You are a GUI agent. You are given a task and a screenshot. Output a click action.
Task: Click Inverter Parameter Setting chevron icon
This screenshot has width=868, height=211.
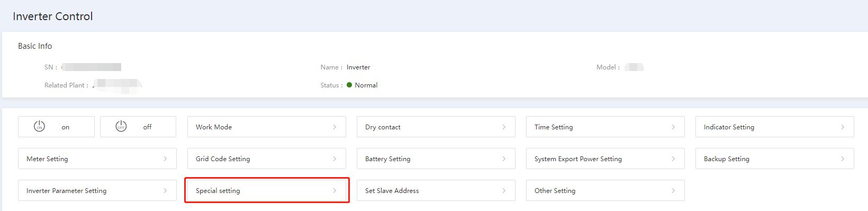point(165,190)
